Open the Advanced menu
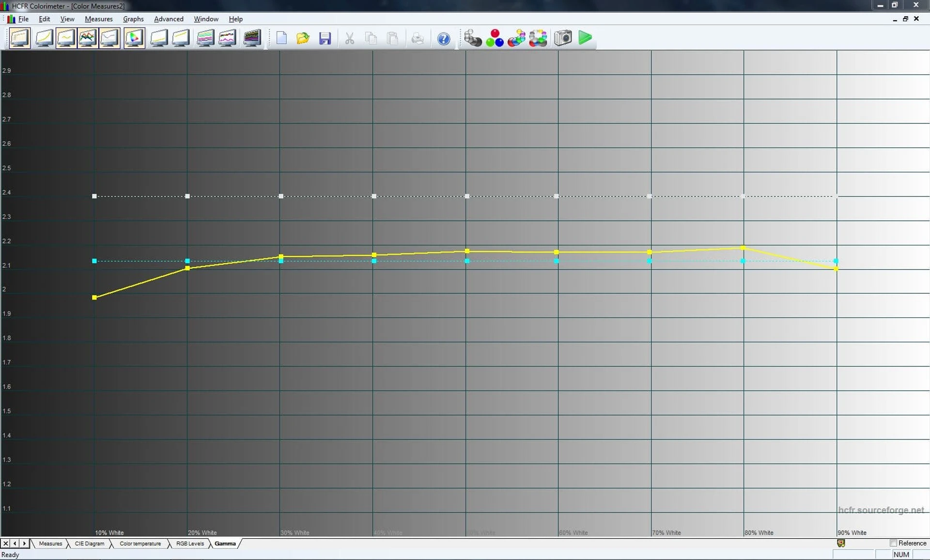This screenshot has width=930, height=560. (169, 19)
